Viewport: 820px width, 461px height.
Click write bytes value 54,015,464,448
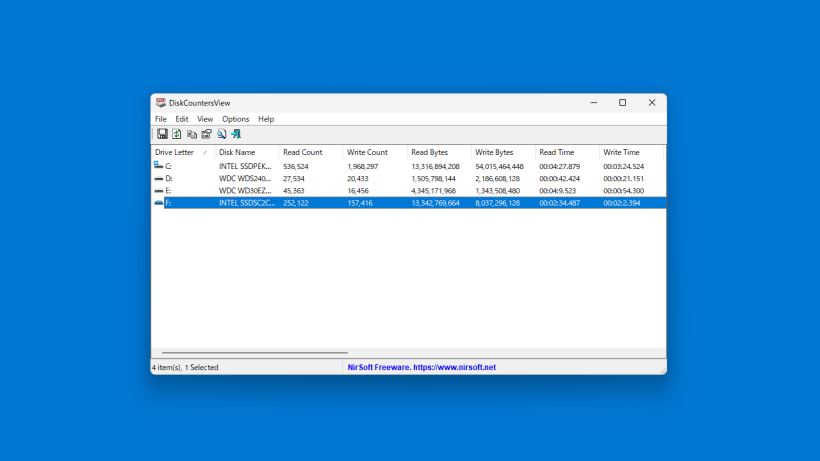tap(499, 166)
